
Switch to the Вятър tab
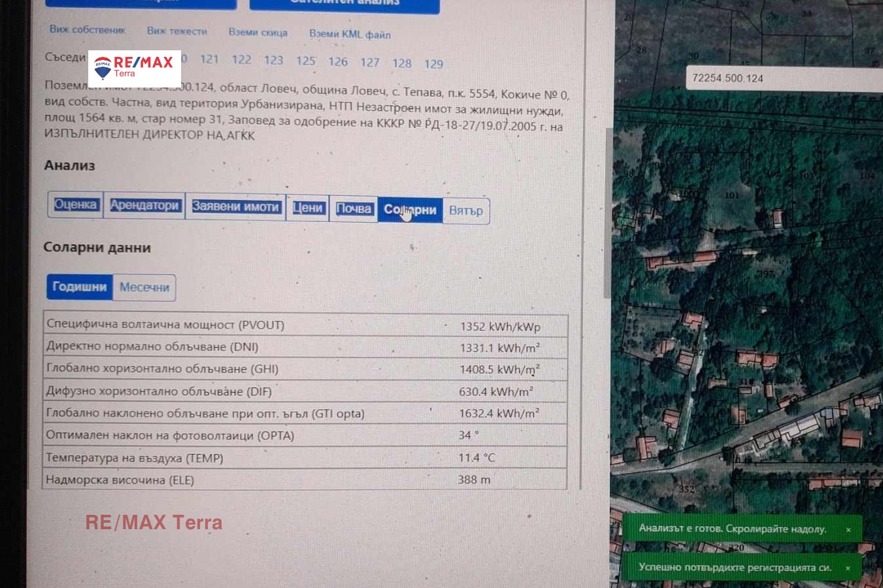coord(465,211)
